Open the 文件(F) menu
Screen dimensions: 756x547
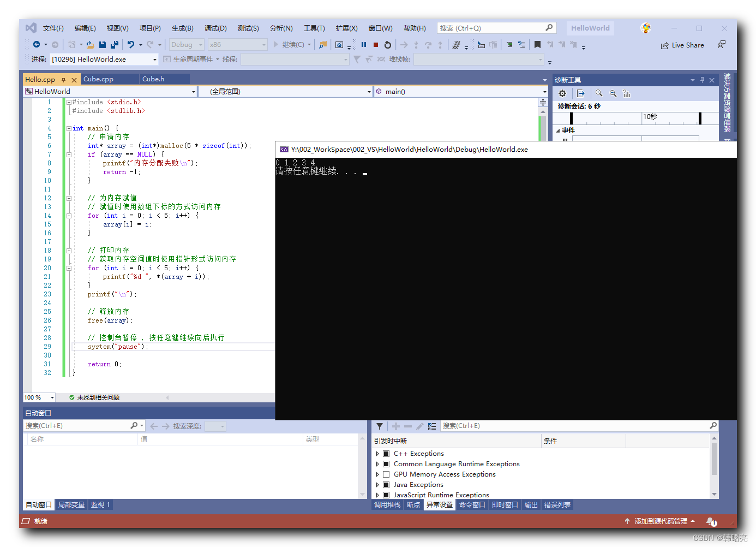(x=53, y=28)
